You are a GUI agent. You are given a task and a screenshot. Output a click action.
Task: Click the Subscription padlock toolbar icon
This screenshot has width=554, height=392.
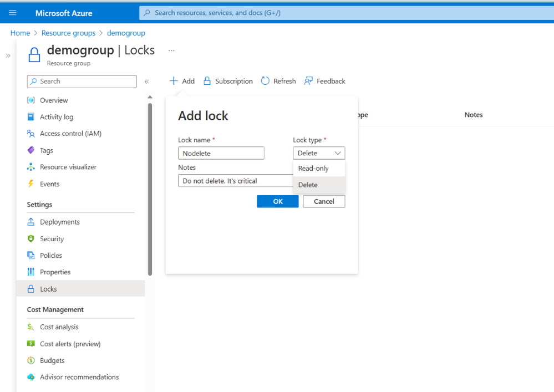pyautogui.click(x=207, y=81)
